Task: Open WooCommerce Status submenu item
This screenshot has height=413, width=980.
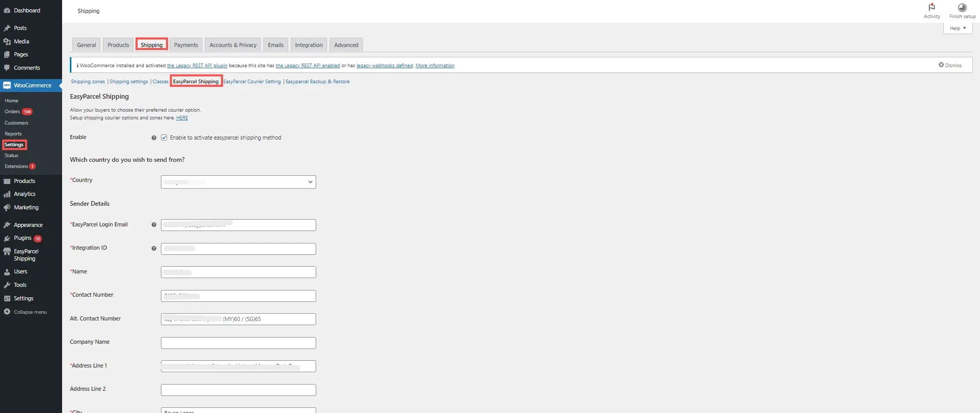Action: 11,156
